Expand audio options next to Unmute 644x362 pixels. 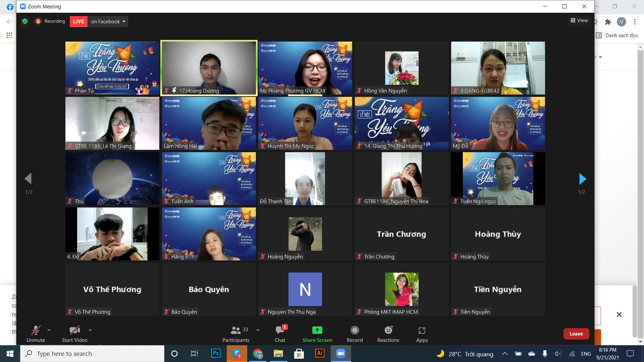49,330
